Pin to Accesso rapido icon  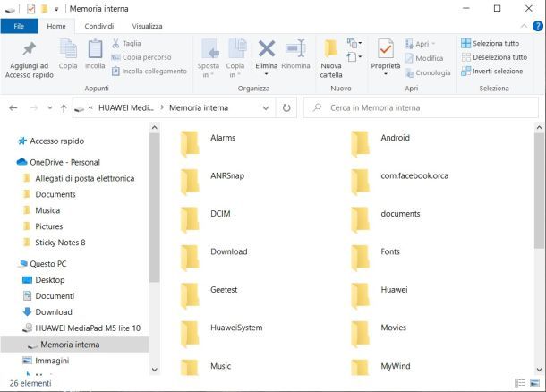30,48
